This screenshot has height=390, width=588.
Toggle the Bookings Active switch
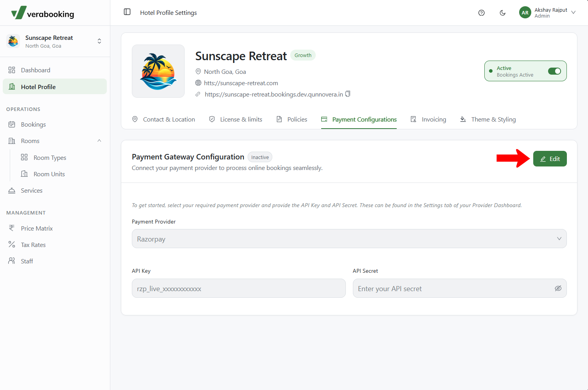(554, 71)
